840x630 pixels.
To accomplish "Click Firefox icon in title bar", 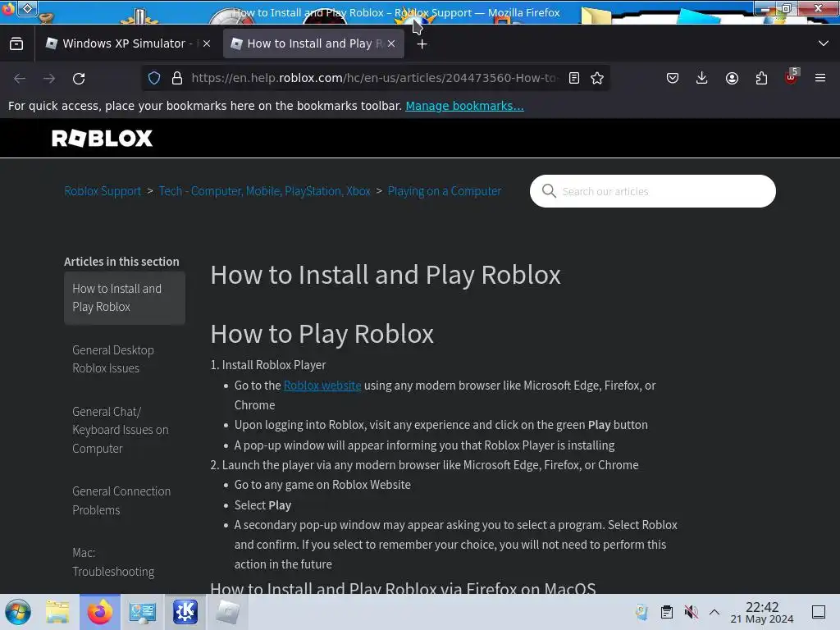I will 8,9.
